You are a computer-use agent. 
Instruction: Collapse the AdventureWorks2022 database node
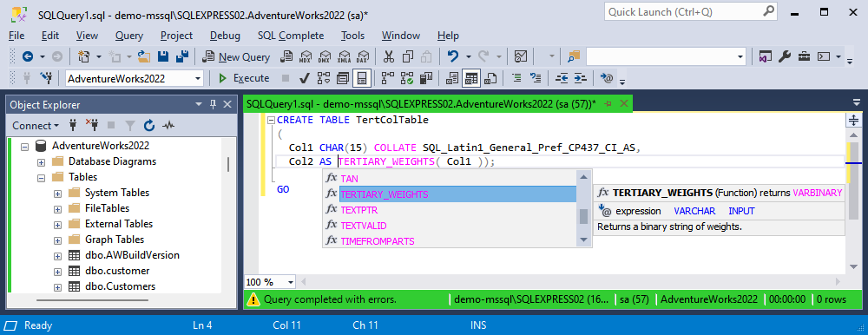click(24, 146)
